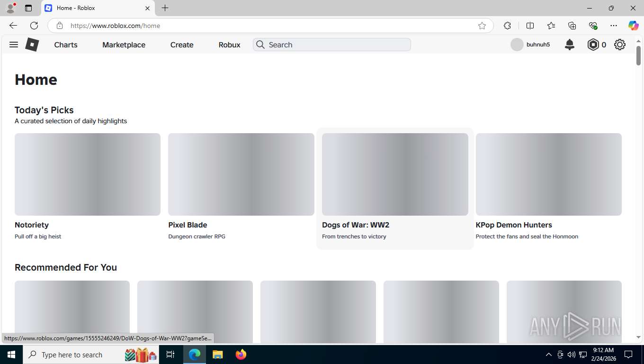644x364 pixels.
Task: Open Edge settings and more ellipsis
Action: coord(614,26)
